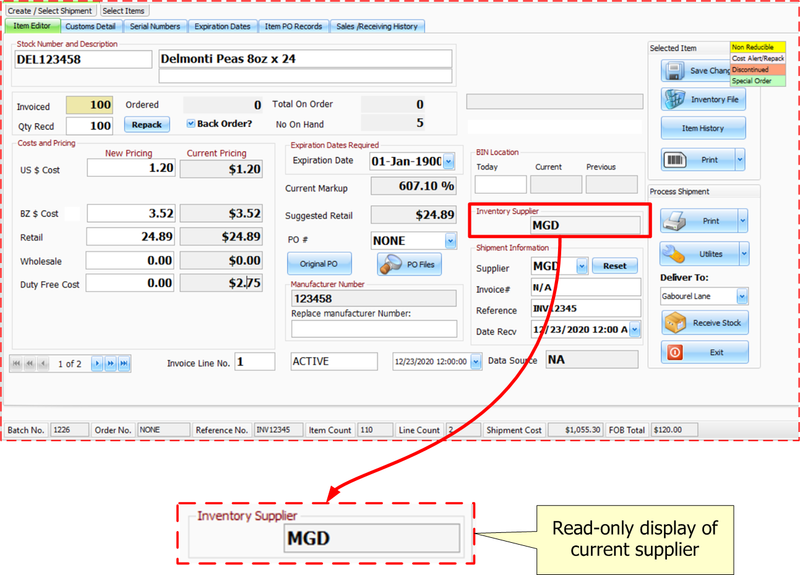Click the description field Delmonti Peas
The height and width of the screenshot is (575, 800).
pos(305,59)
